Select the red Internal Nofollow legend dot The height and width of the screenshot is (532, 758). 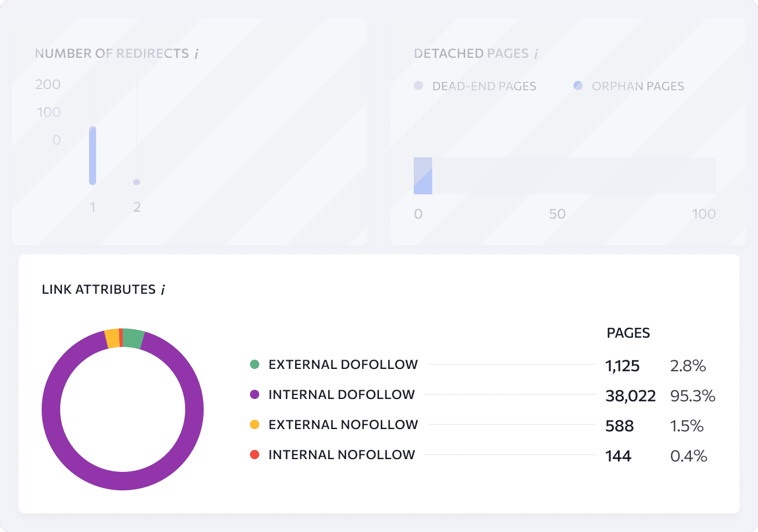click(254, 455)
